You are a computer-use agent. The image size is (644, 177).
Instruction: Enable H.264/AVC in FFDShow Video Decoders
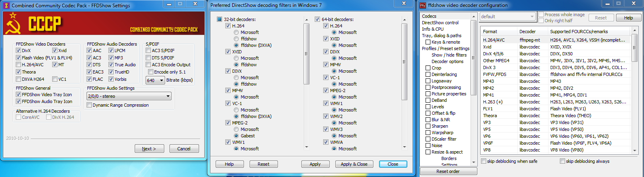[x=18, y=65]
